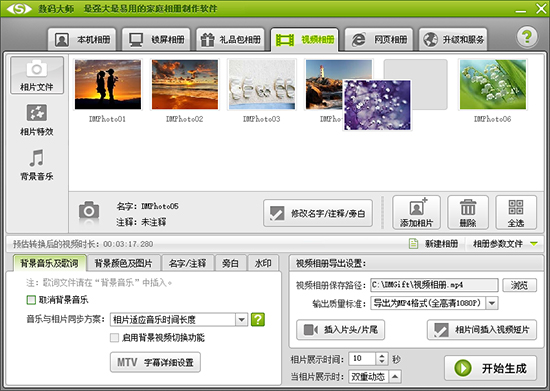Open the 相片特效 photo effects panel
Viewport: 550px width, 391px height.
36,120
